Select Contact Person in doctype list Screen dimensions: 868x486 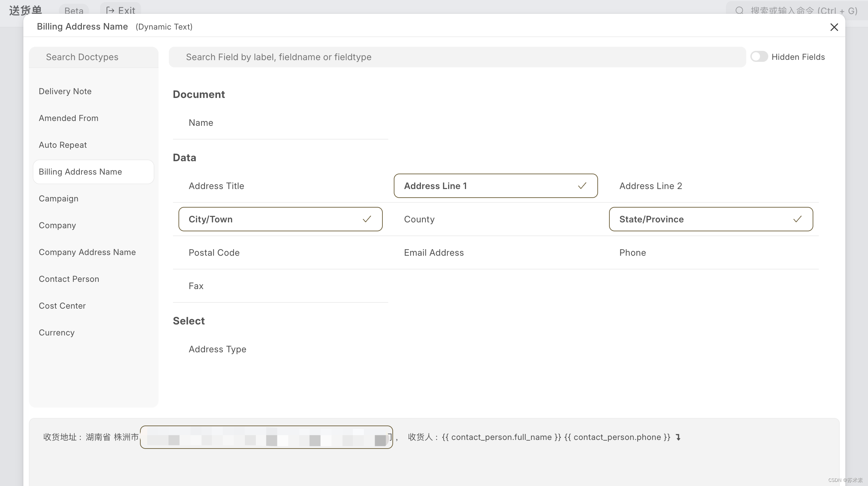(69, 279)
